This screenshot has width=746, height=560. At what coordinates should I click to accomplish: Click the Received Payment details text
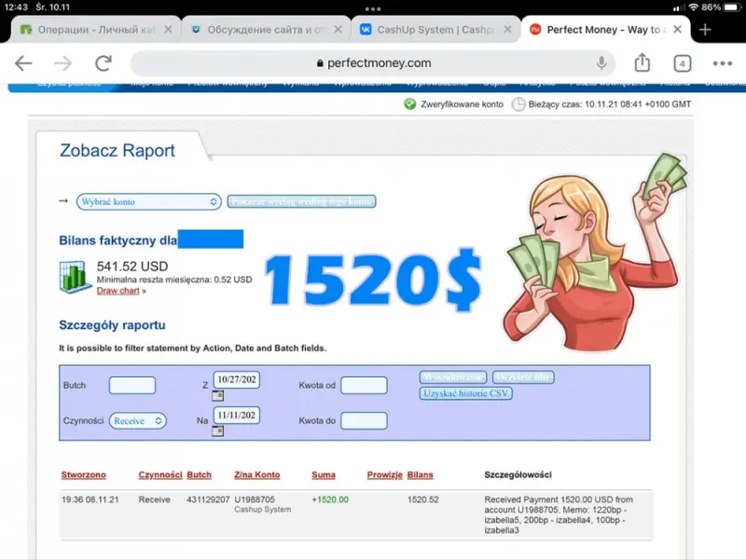[559, 515]
